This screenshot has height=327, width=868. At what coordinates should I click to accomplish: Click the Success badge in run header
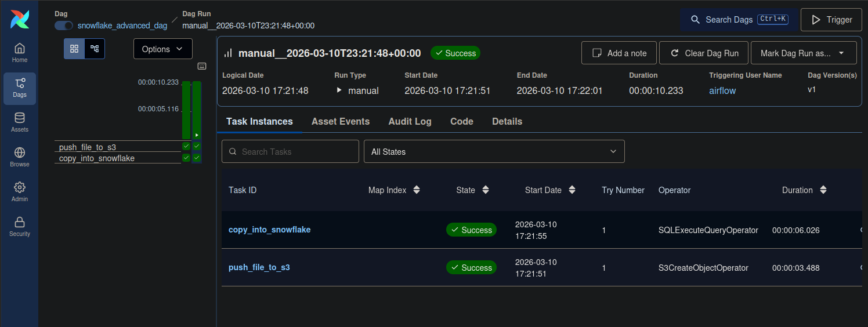[455, 53]
